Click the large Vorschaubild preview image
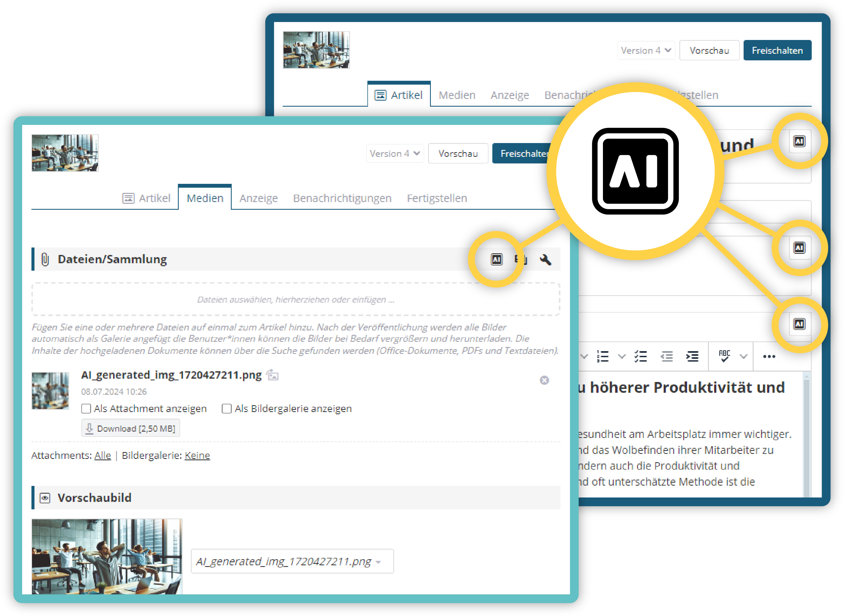 point(107,557)
